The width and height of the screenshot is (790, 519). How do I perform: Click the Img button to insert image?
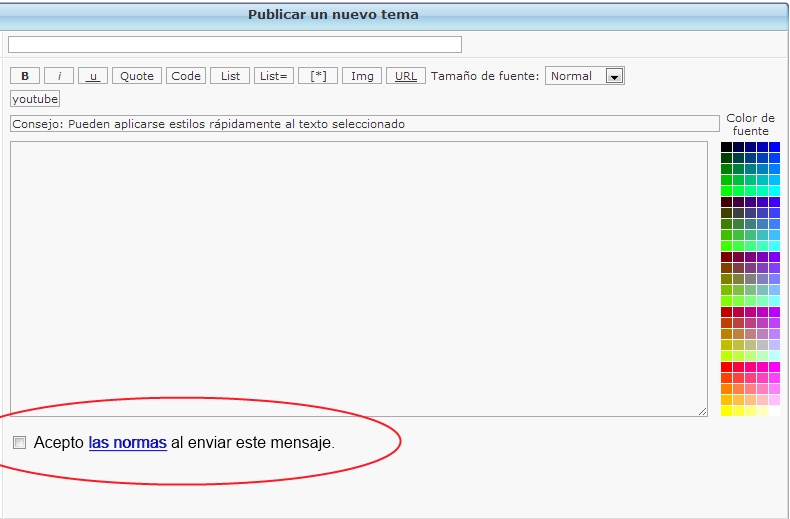[x=362, y=76]
